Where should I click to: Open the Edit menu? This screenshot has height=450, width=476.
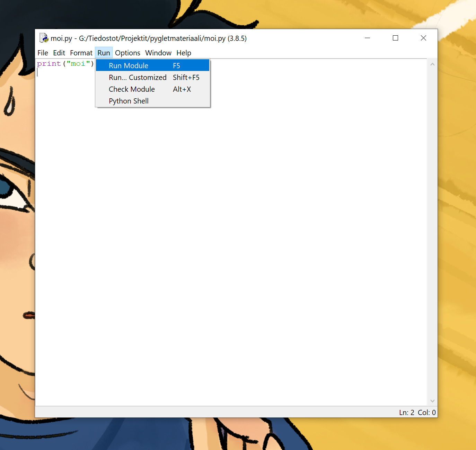click(59, 53)
